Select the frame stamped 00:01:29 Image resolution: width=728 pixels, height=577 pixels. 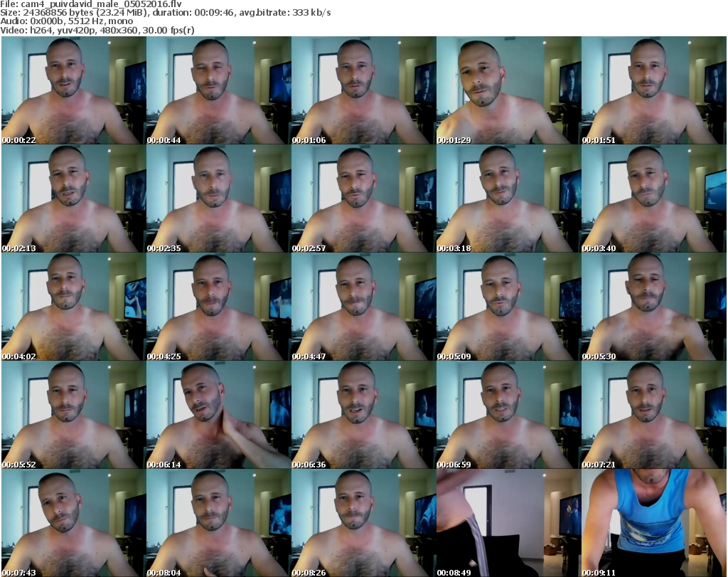coord(509,90)
